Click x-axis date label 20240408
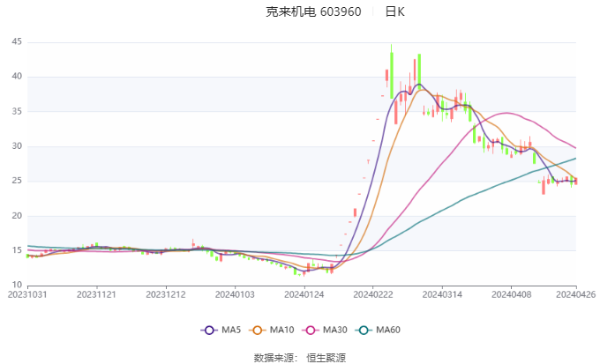This screenshot has width=600, height=364. 512,294
